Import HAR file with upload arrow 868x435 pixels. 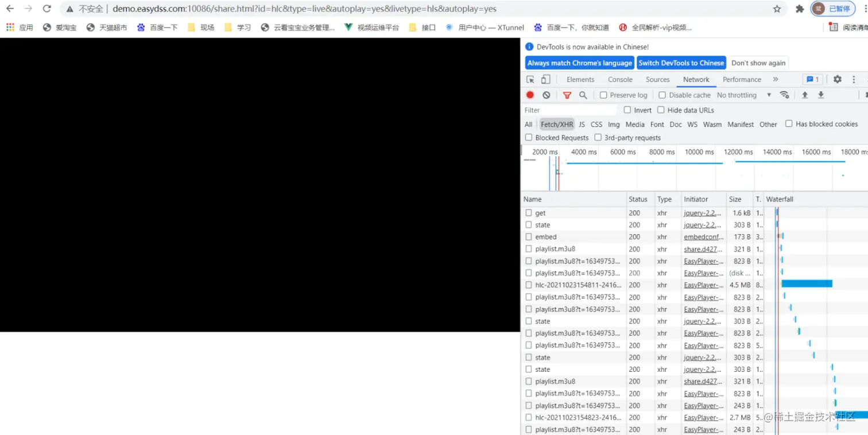[x=805, y=95]
